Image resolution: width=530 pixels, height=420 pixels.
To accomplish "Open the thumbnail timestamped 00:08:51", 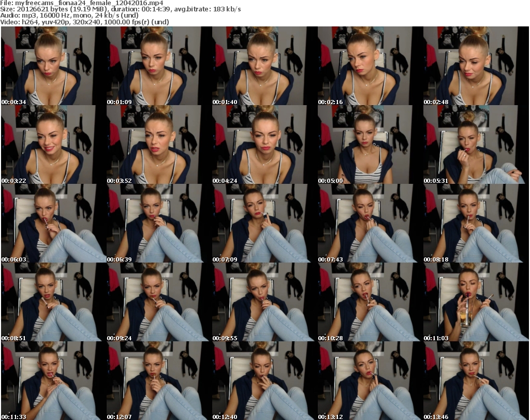I will pyautogui.click(x=53, y=302).
